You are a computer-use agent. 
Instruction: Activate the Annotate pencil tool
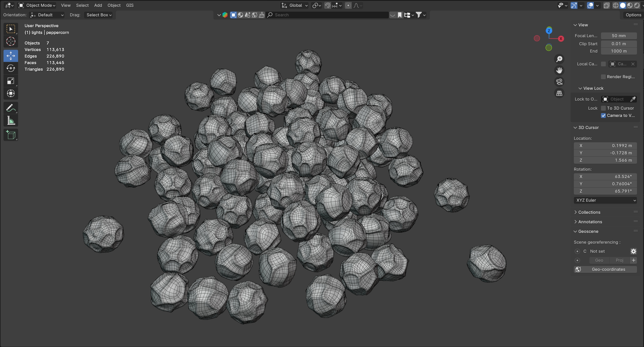(x=11, y=108)
